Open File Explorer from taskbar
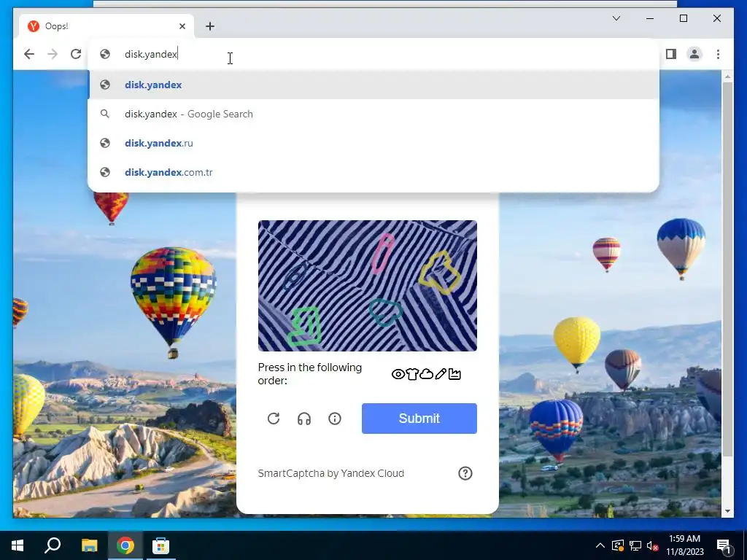747x560 pixels. (89, 545)
